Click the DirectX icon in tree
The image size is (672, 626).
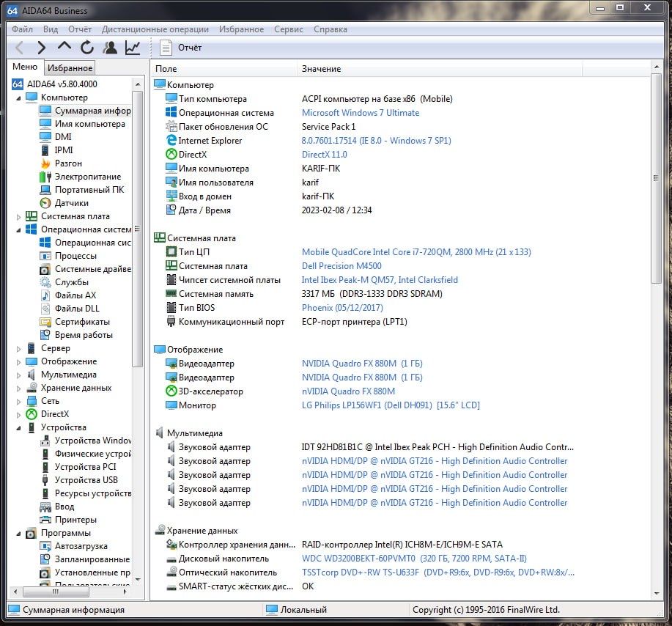pyautogui.click(x=32, y=413)
